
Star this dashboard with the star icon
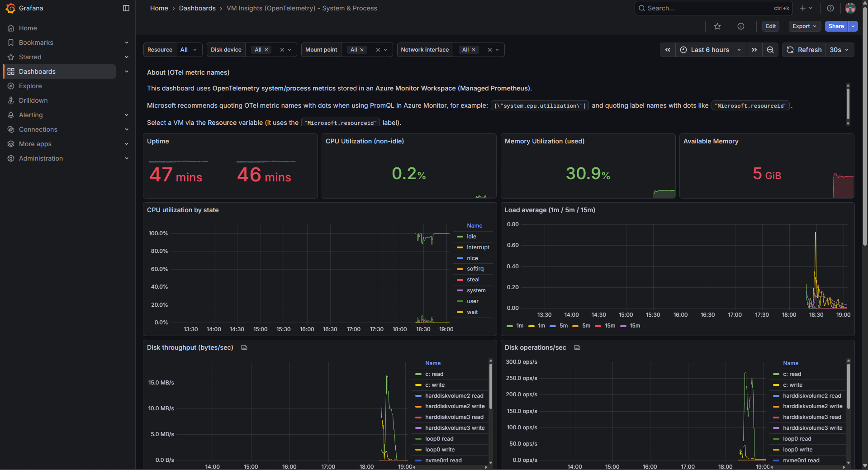point(717,26)
